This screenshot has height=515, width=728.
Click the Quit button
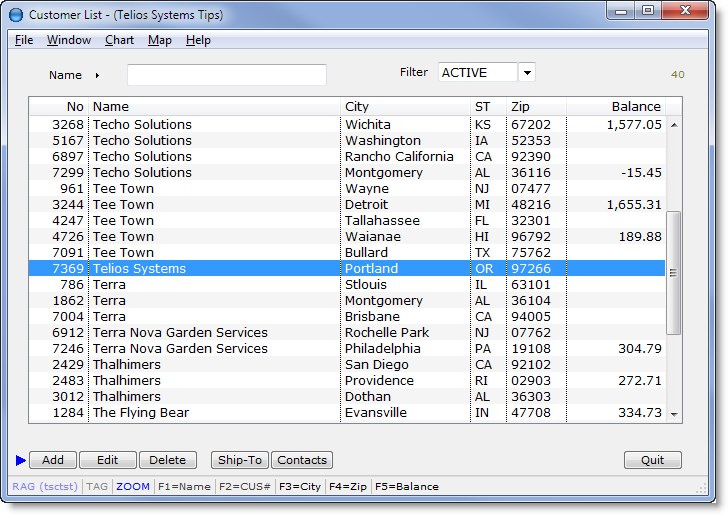[652, 460]
